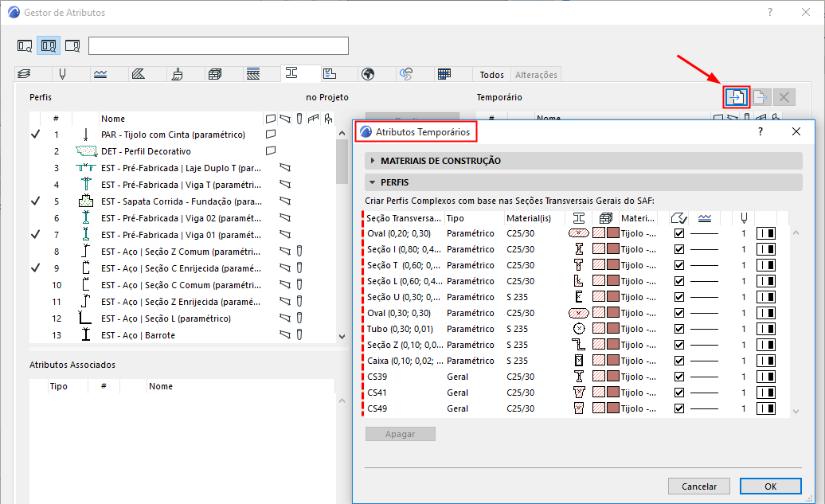Select the highlighted middle search mode icon
Screen dimensions: 825x504
click(49, 46)
